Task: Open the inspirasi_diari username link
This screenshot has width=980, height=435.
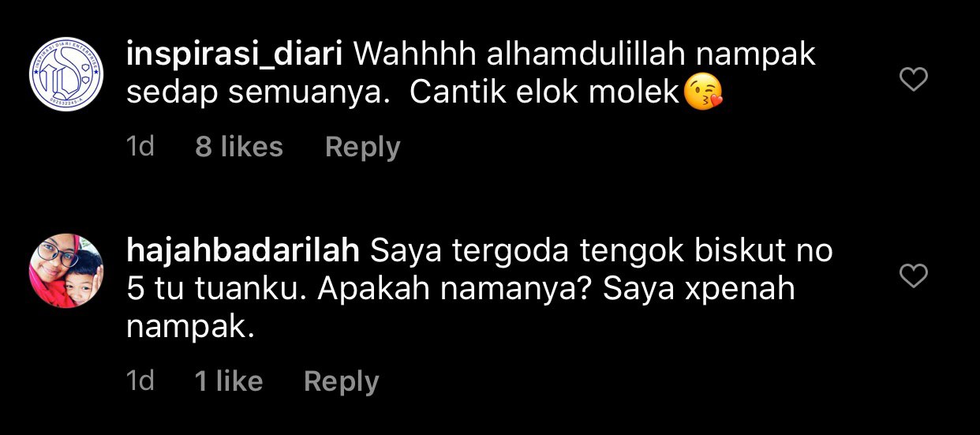Action: [234, 56]
